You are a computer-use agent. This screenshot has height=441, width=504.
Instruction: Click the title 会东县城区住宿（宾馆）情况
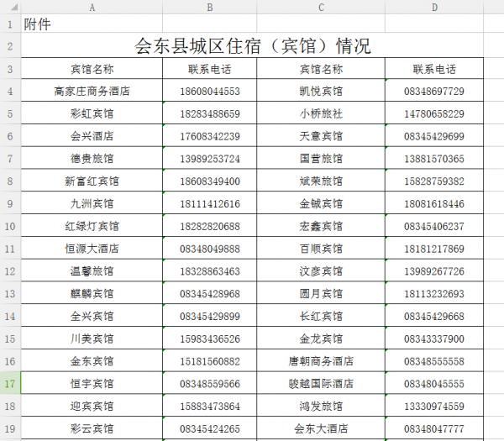click(x=252, y=45)
